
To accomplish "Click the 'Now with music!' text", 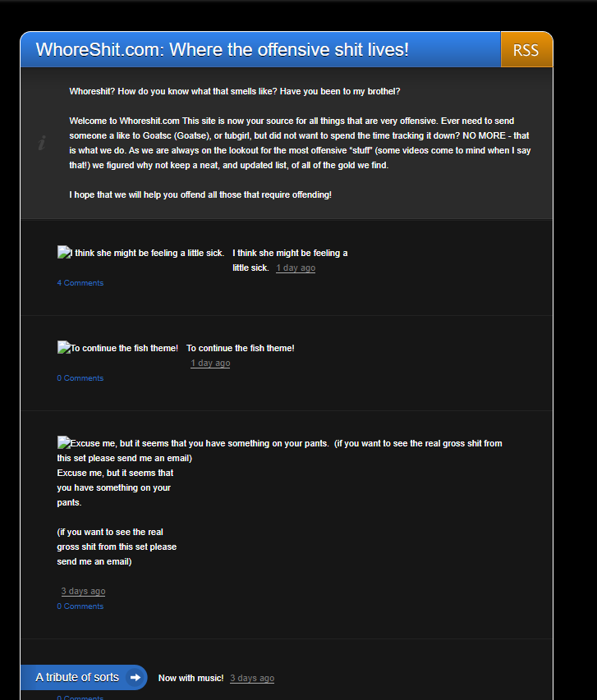I will coord(191,678).
